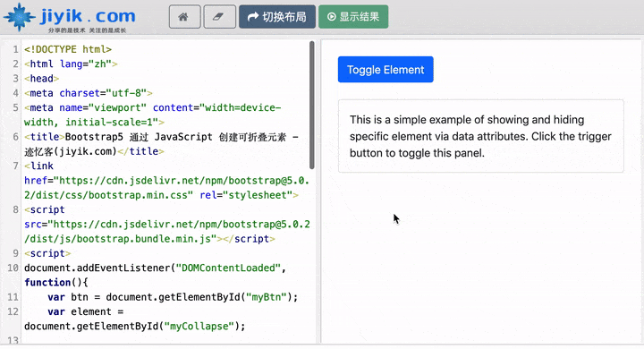Click the meta charset line of code

point(89,93)
